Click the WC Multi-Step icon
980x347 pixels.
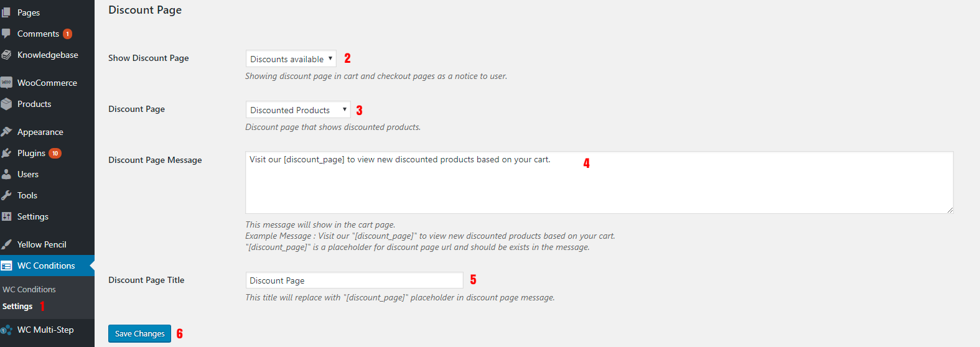pos(6,330)
